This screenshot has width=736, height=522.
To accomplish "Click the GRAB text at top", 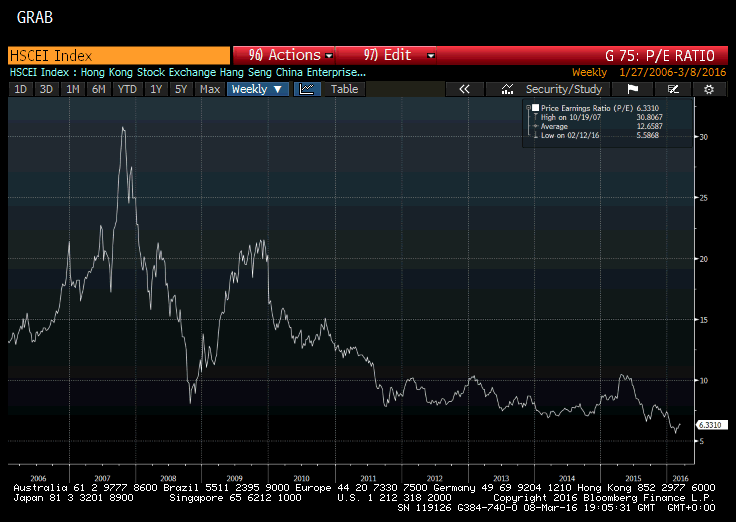I will click(35, 17).
